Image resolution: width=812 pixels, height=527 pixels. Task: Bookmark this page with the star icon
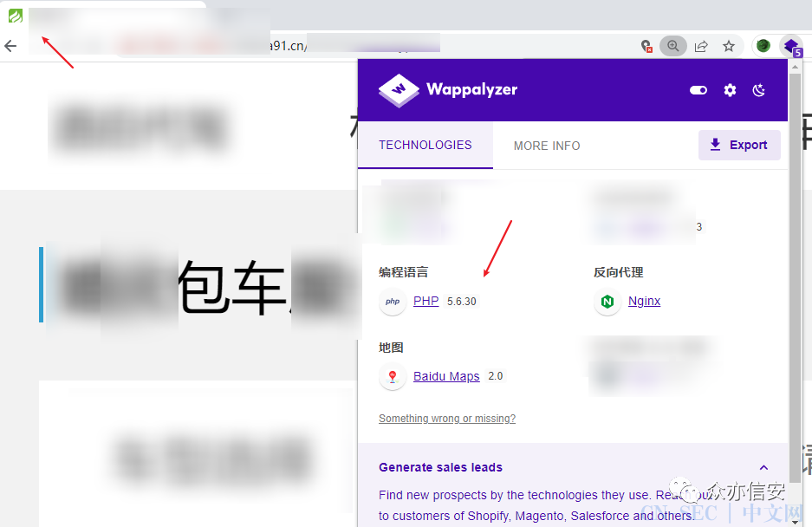pyautogui.click(x=729, y=46)
